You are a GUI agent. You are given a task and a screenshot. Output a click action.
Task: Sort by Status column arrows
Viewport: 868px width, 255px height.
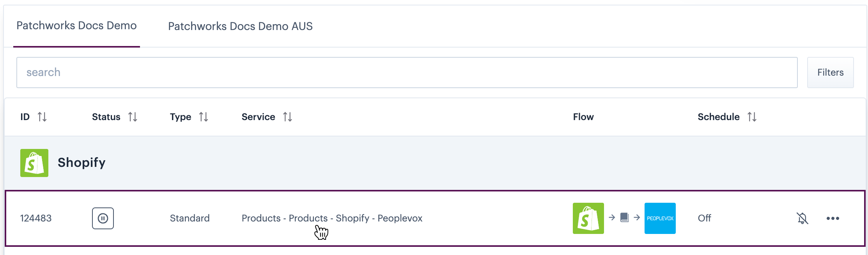pos(133,117)
